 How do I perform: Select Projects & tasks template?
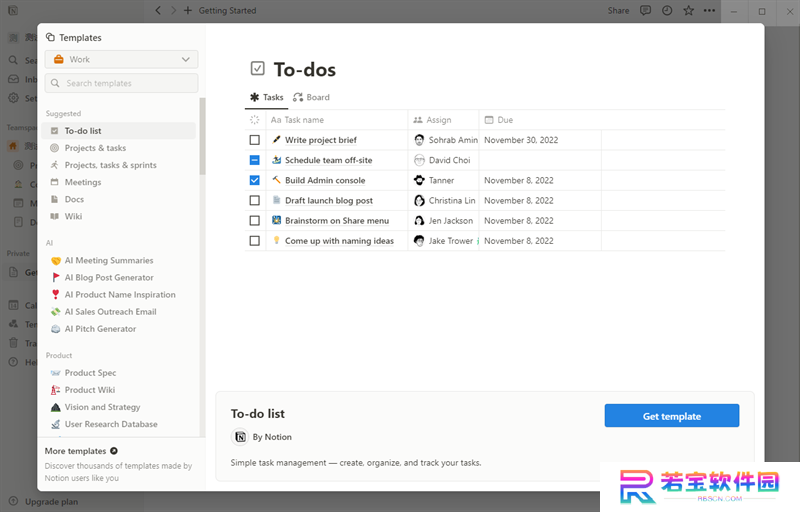pos(118,148)
